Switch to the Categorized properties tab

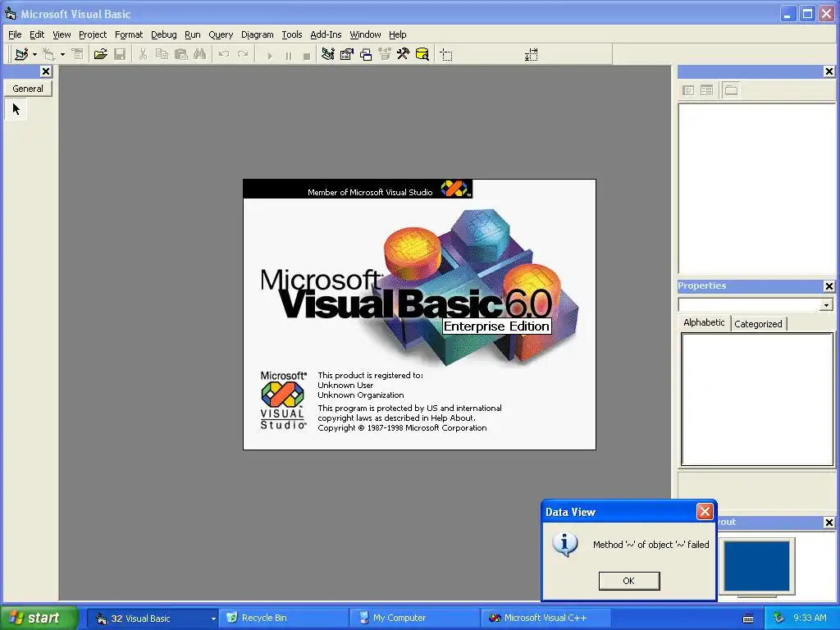[758, 323]
